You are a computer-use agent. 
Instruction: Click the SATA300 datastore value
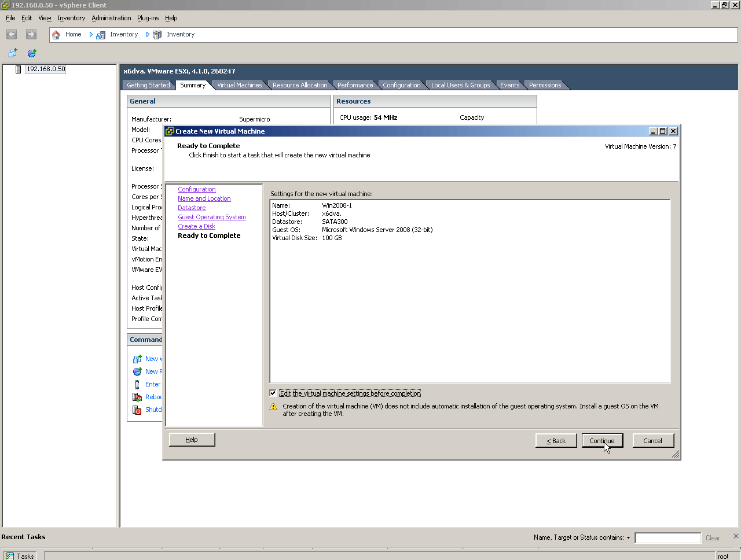[335, 222]
